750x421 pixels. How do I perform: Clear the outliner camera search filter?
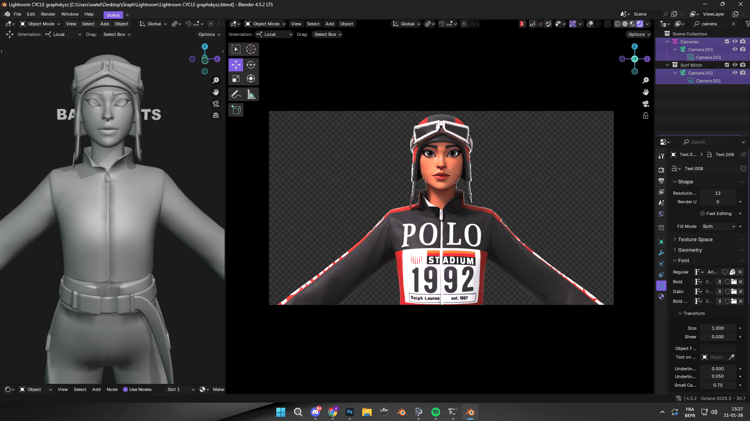(734, 23)
